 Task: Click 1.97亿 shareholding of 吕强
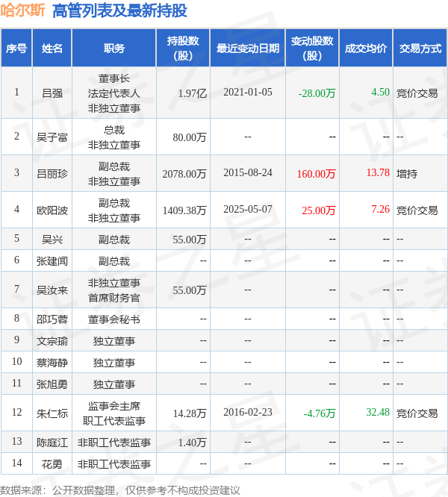[x=192, y=93]
